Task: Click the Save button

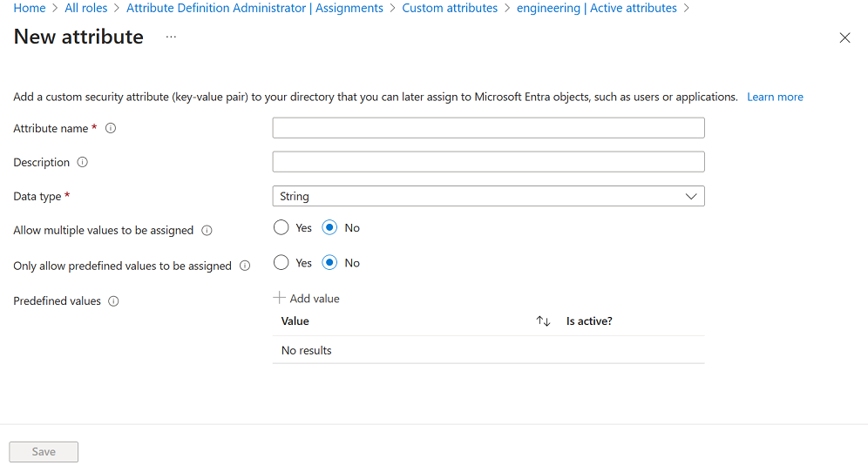Action: pos(44,452)
